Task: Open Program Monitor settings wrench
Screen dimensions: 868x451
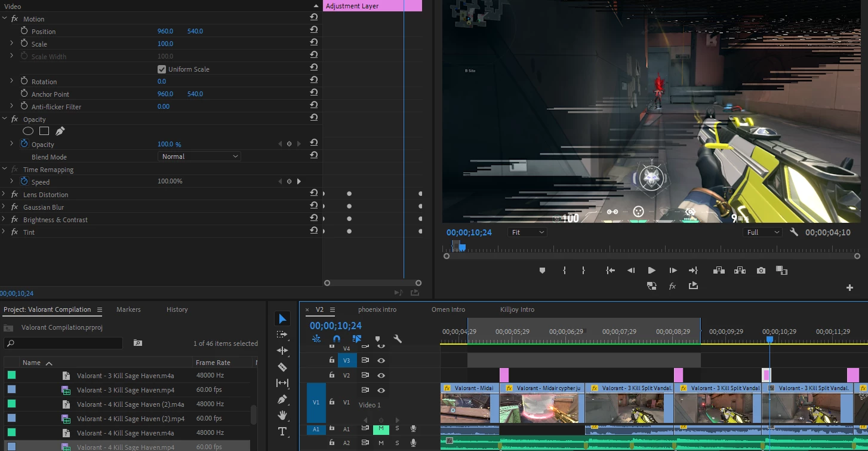Action: pyautogui.click(x=794, y=232)
